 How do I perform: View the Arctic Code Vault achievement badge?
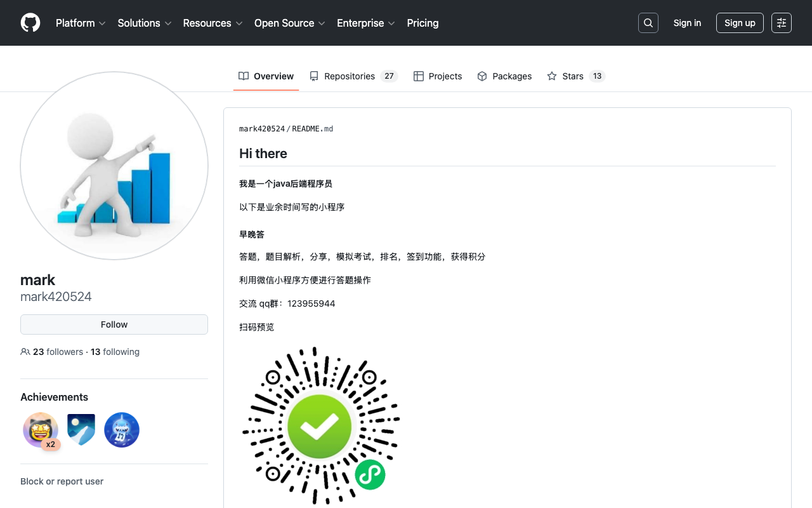[81, 430]
